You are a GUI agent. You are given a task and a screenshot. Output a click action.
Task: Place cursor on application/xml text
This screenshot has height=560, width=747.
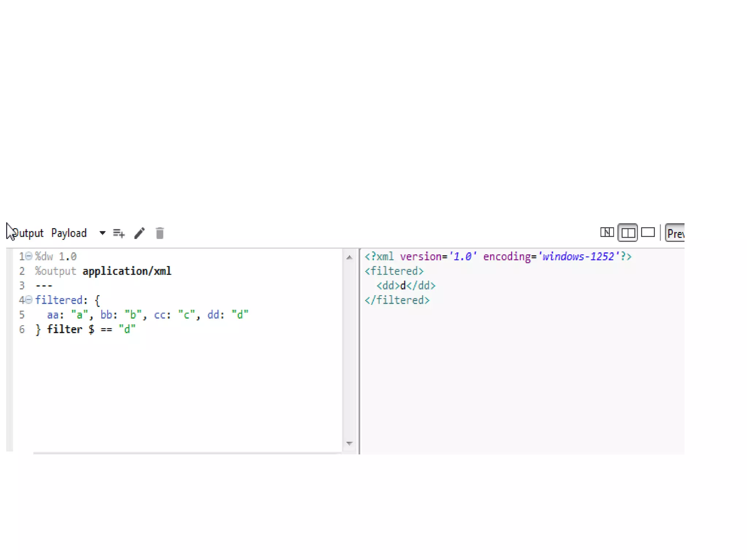[x=127, y=271]
